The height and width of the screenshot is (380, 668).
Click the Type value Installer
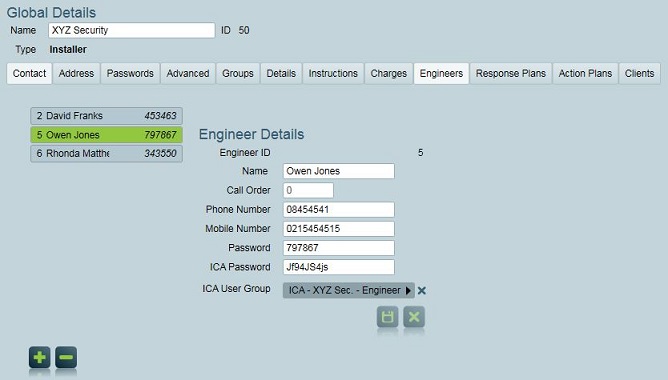pos(68,49)
